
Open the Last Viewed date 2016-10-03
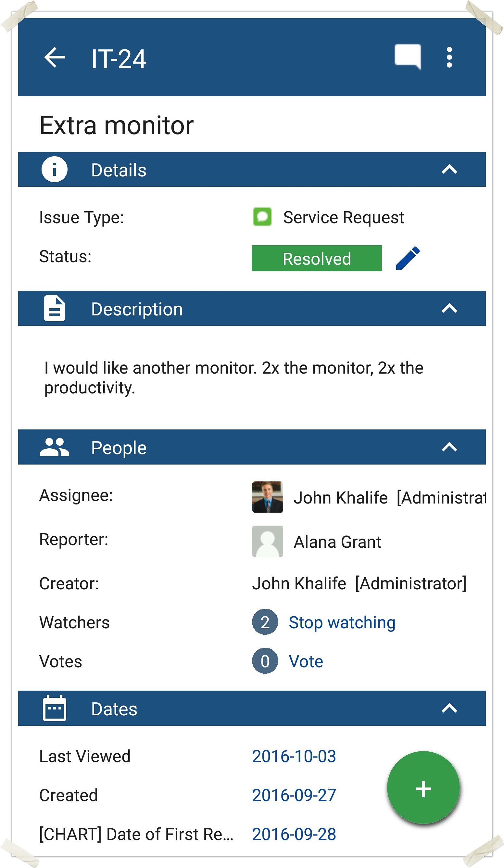point(294,756)
